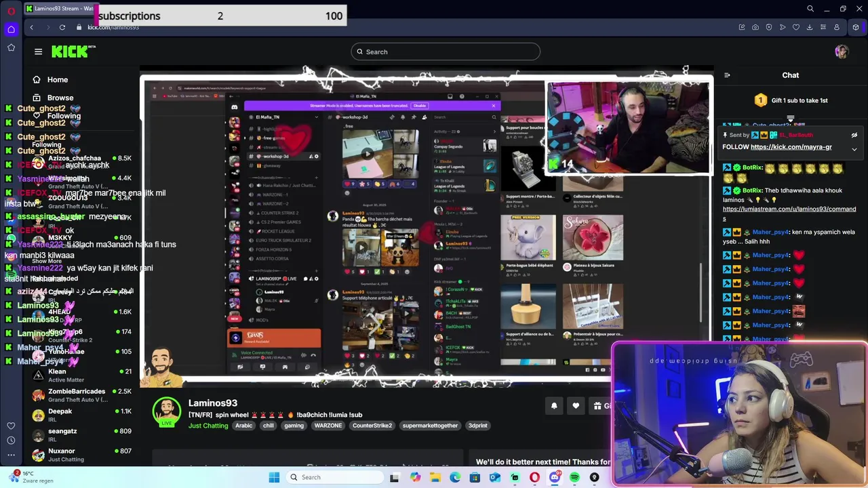Hide the pinned chat message
The image size is (868, 488).
coord(854,135)
